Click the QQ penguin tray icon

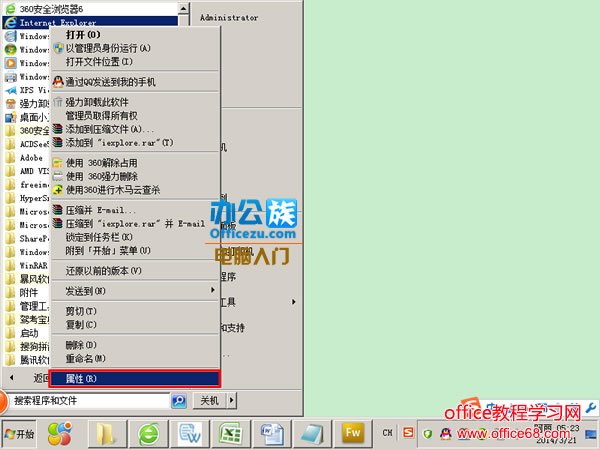point(445,434)
